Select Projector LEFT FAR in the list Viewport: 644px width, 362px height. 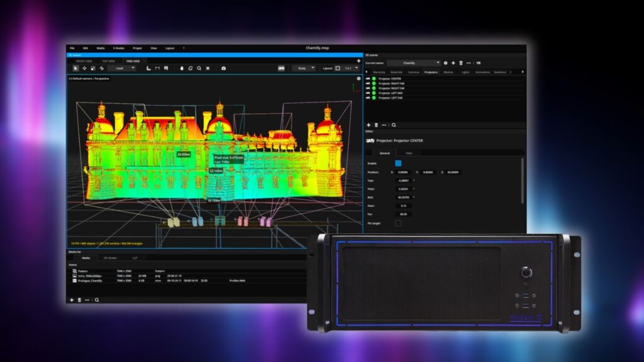pos(390,98)
